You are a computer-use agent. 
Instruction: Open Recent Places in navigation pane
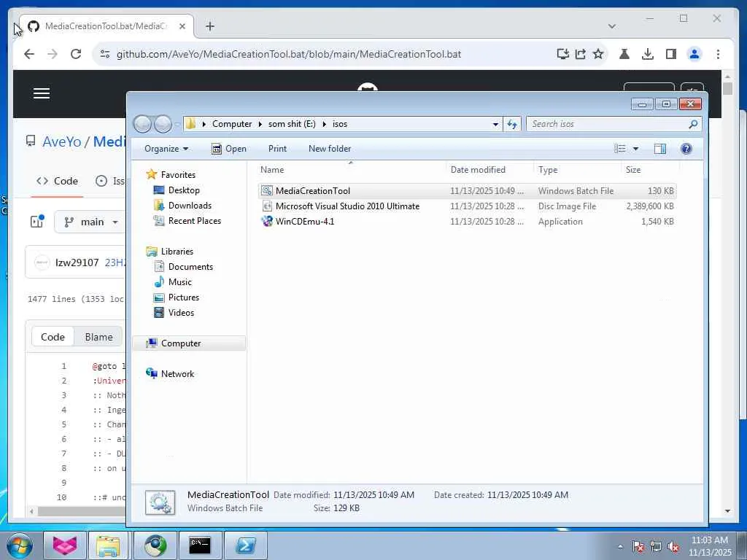coord(187,221)
